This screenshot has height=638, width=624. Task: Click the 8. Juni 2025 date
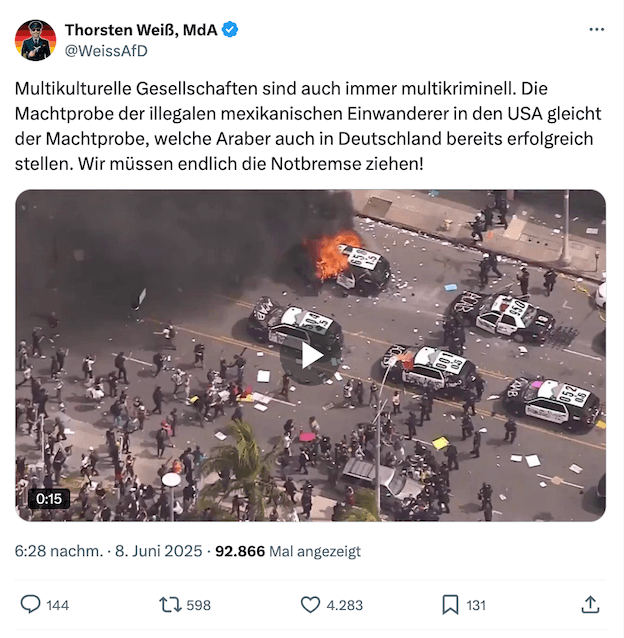coord(159,551)
